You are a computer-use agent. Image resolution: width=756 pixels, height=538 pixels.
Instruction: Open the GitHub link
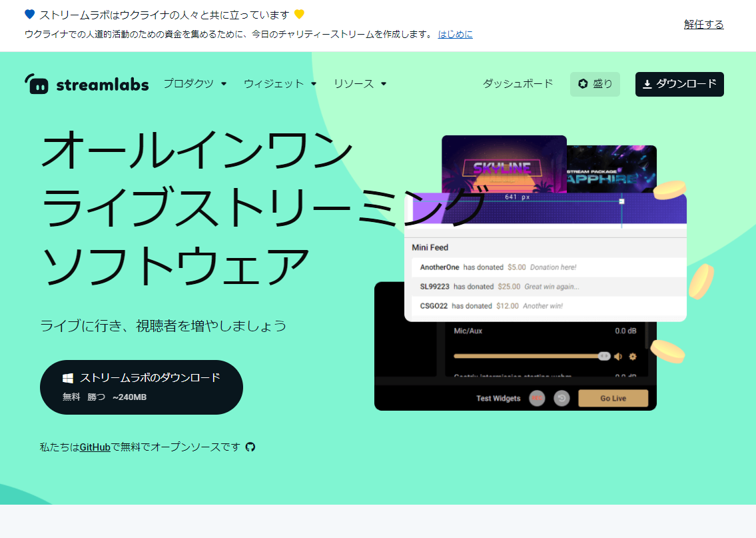pos(95,447)
